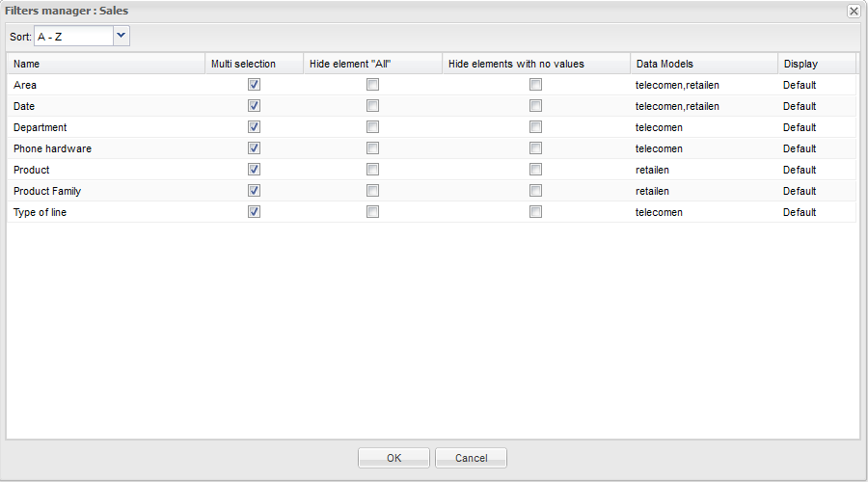Tick Hide element "All" for Product

372,170
